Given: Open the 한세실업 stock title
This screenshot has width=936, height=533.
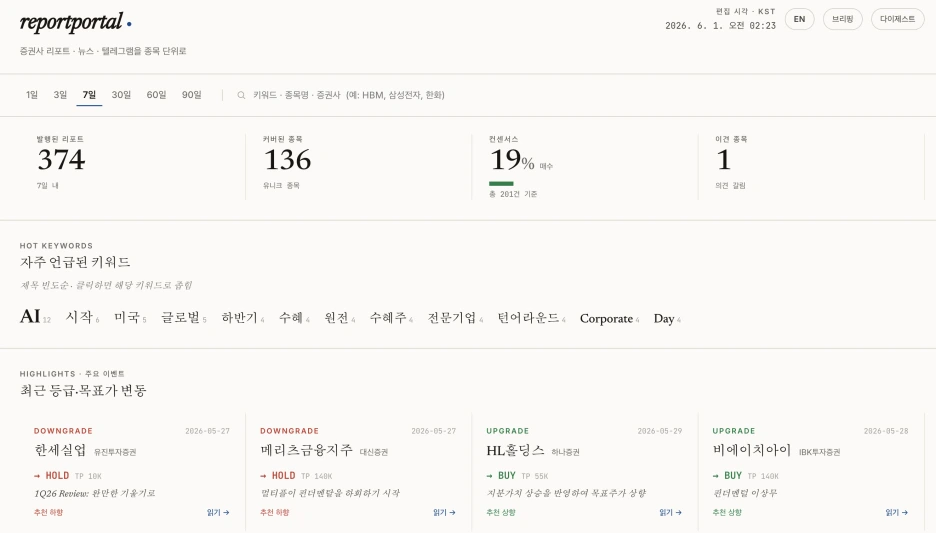Looking at the screenshot, I should click(x=60, y=450).
